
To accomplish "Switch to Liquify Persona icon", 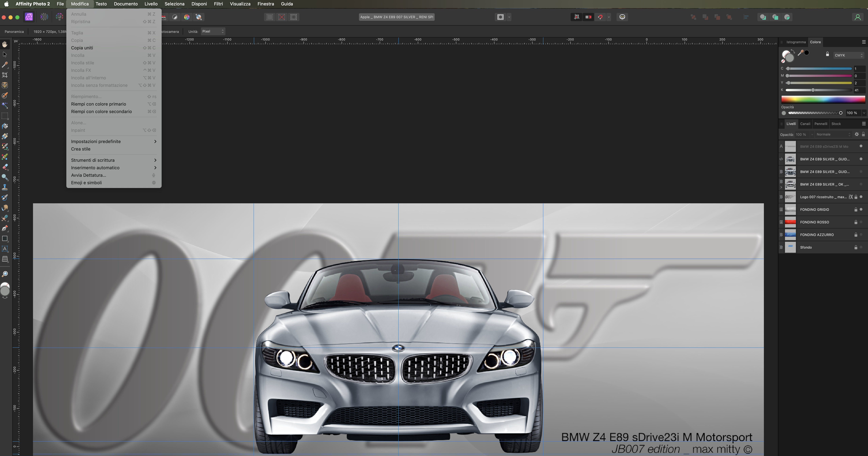I will coord(44,17).
